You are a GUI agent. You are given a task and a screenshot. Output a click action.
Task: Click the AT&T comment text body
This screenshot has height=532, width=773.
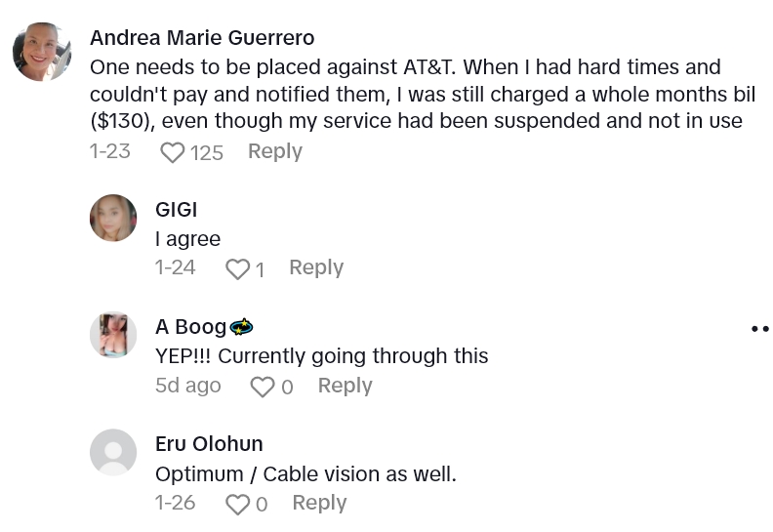420,95
